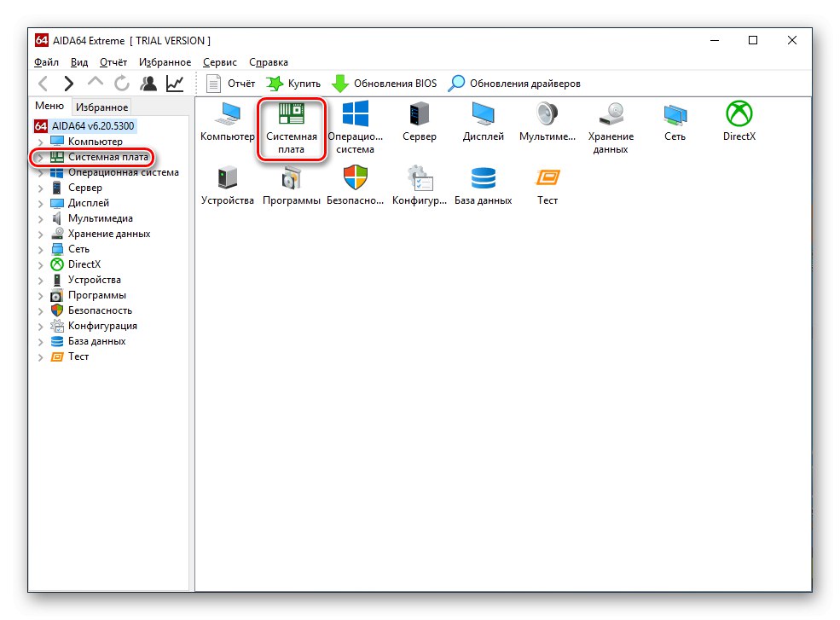Screen dimensions: 840x620
Task: Click the up-level arrow toolbar icon
Action: [96, 82]
